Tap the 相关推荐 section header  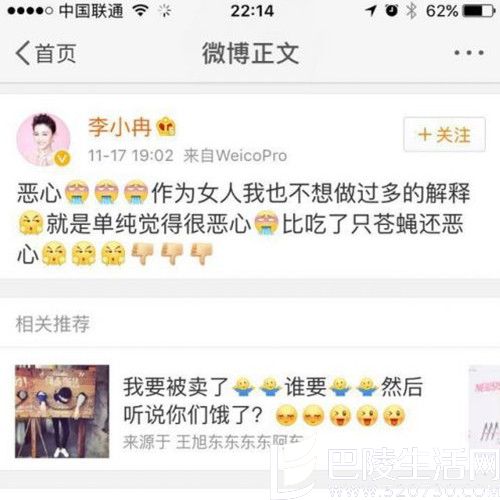tap(53, 323)
